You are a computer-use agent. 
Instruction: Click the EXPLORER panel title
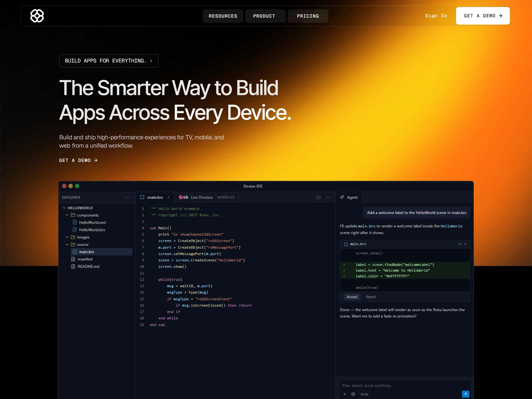71,198
